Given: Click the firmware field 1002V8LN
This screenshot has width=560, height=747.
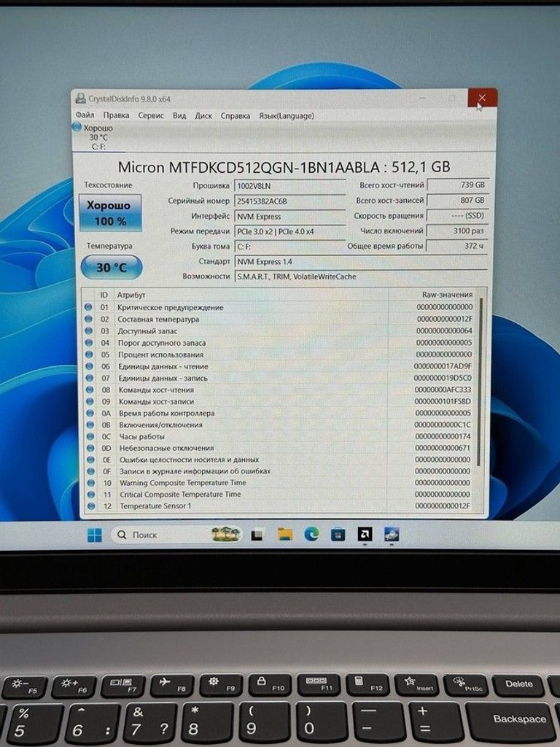Looking at the screenshot, I should coord(289,186).
